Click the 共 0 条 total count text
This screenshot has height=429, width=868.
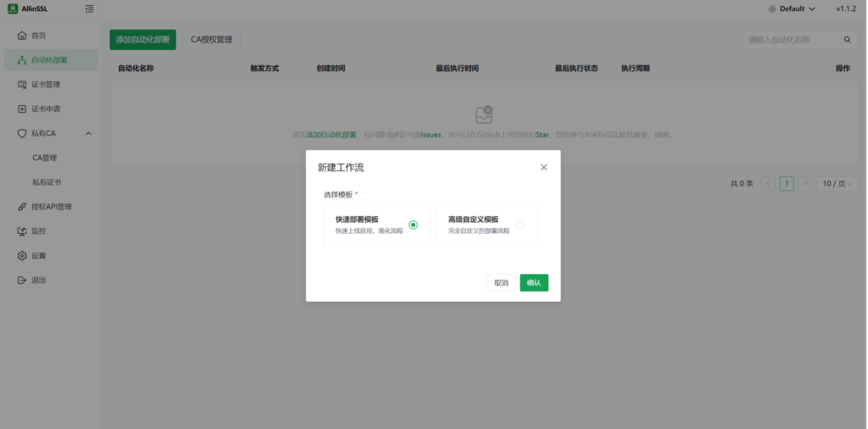[x=742, y=184]
